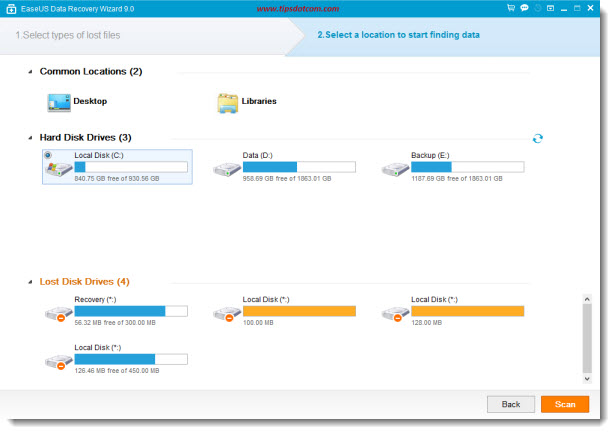Click the '100.00 MB' size text
Screen dimensions: 615x434
[x=258, y=323]
